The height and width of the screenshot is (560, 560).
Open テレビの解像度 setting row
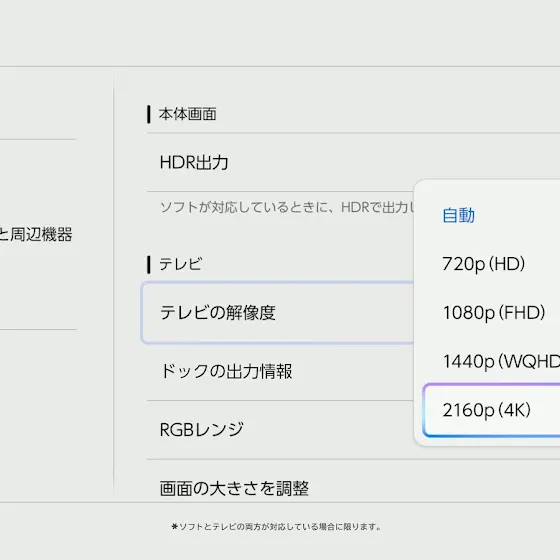278,313
